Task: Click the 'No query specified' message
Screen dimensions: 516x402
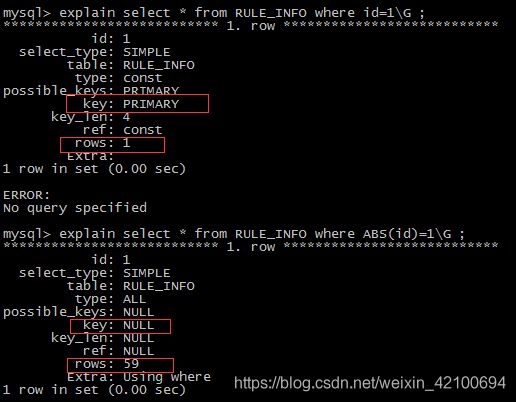Action: point(75,208)
